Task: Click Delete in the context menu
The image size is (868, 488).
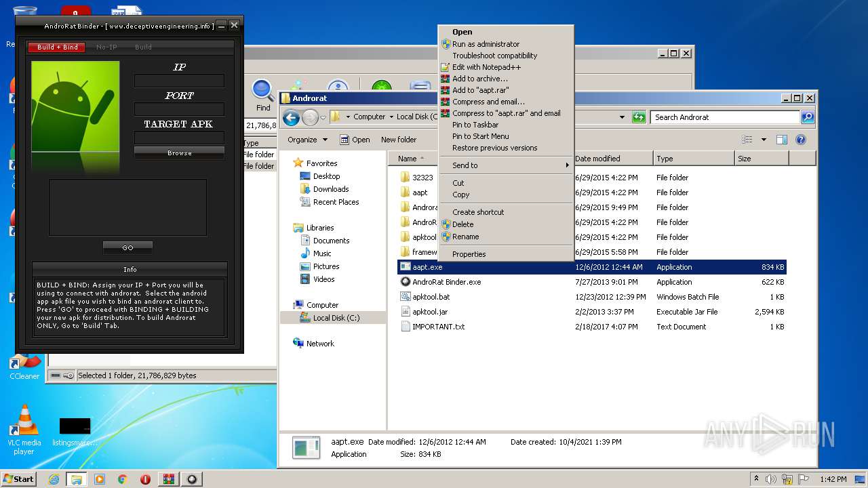Action: pyautogui.click(x=462, y=224)
